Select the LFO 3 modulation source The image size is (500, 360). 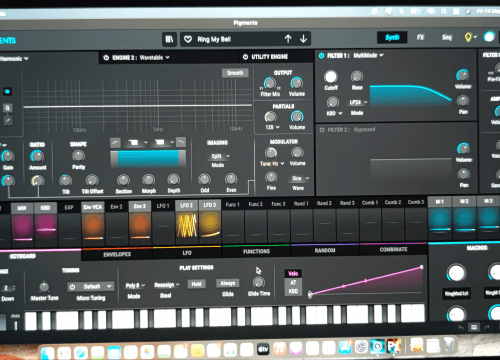click(x=210, y=205)
